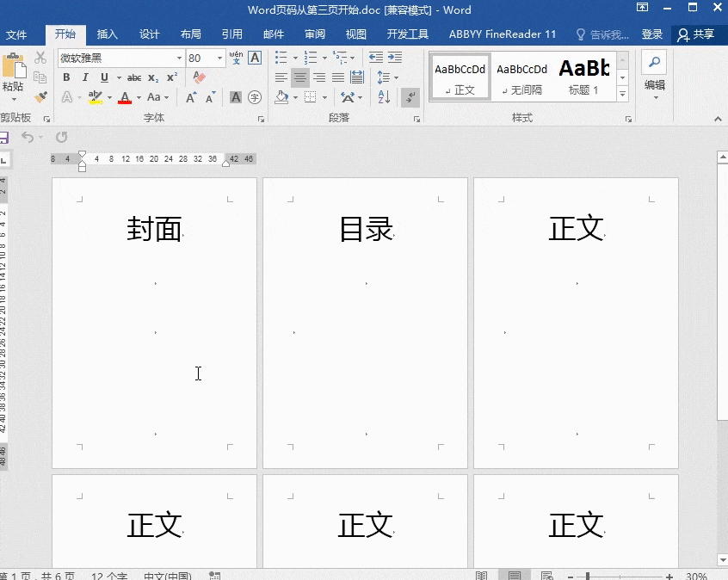The image size is (728, 580).
Task: Click the center alignment icon
Action: point(299,77)
